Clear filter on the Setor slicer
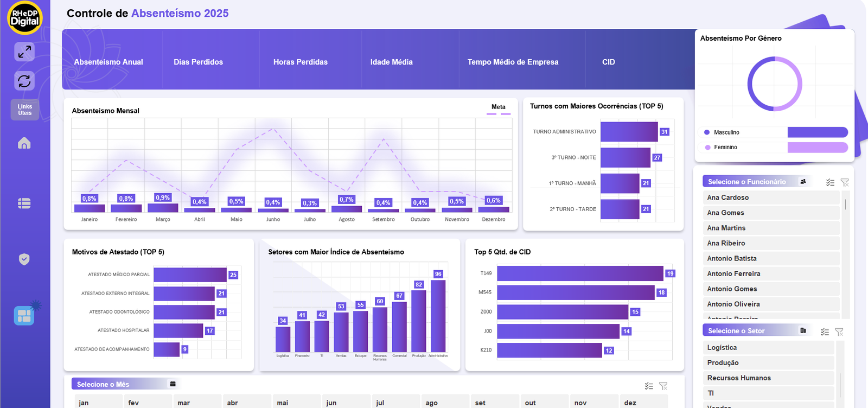 (x=839, y=331)
